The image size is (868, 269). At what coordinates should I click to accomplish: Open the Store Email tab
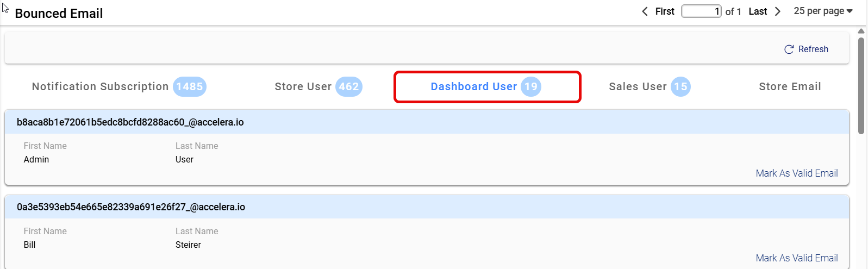click(x=790, y=86)
